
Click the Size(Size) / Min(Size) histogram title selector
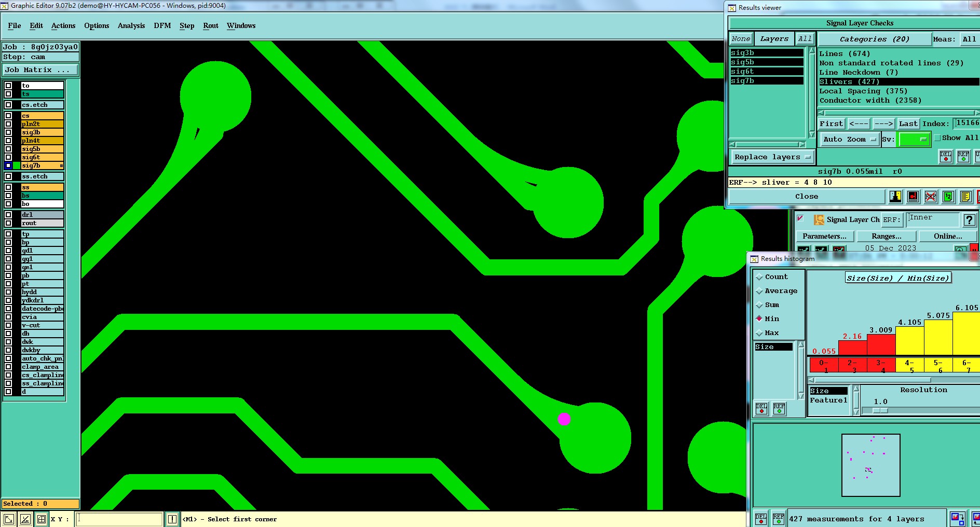tap(898, 278)
